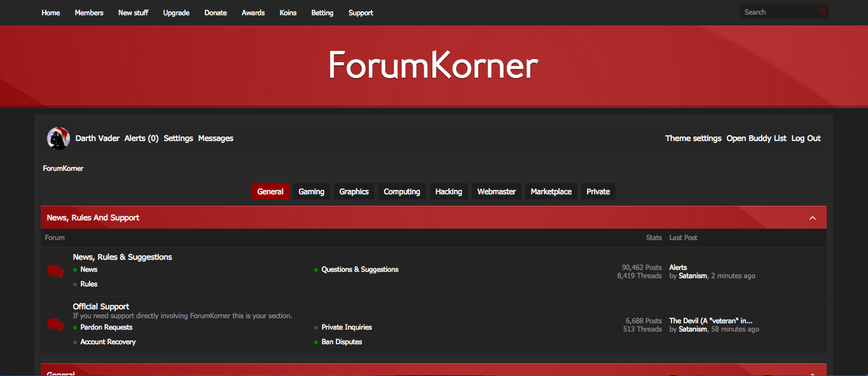Screen dimensions: 868x376
Task: Click the Official Support forum icon
Action: pyautogui.click(x=55, y=325)
